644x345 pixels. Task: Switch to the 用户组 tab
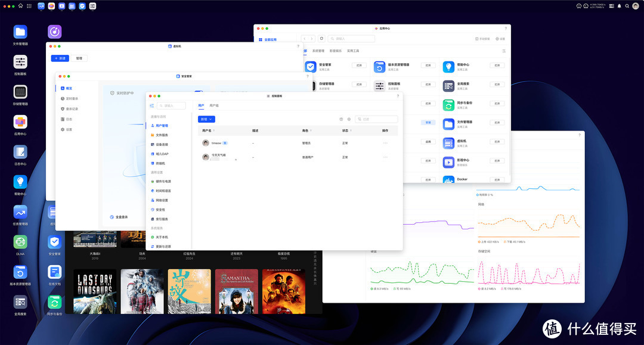(x=214, y=105)
